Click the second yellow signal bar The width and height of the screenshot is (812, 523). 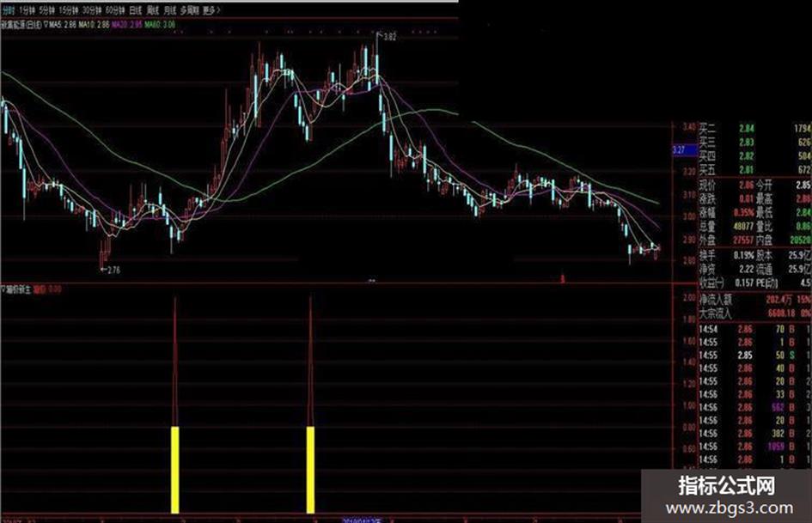click(311, 470)
